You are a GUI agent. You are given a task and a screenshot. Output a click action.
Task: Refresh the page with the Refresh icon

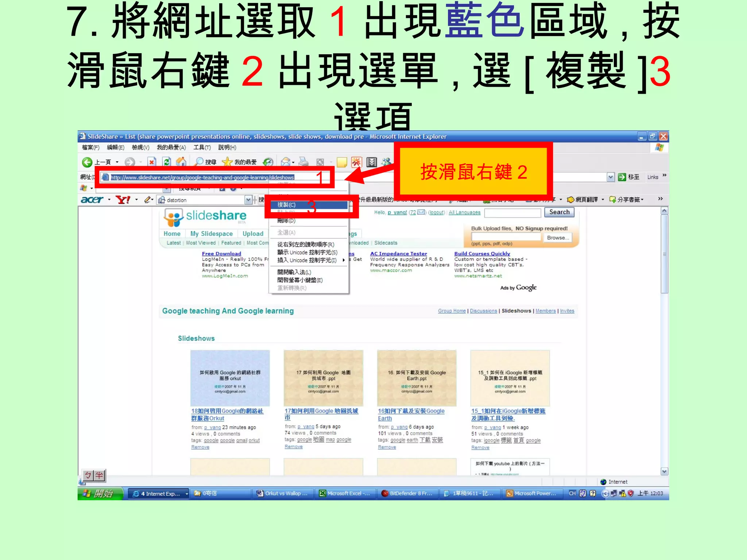(167, 162)
